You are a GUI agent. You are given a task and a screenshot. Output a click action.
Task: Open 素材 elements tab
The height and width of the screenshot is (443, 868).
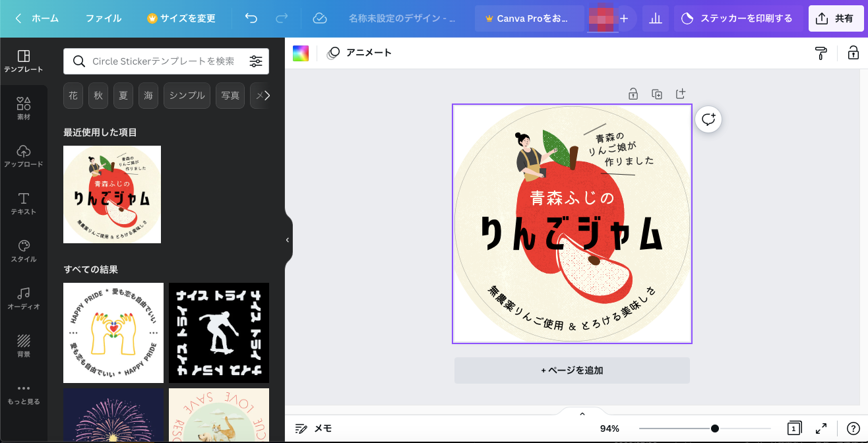pos(24,109)
